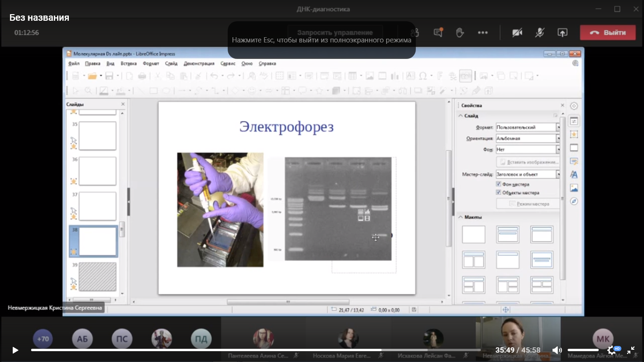Click the Omega special character icon
This screenshot has height=362, width=644.
423,76
